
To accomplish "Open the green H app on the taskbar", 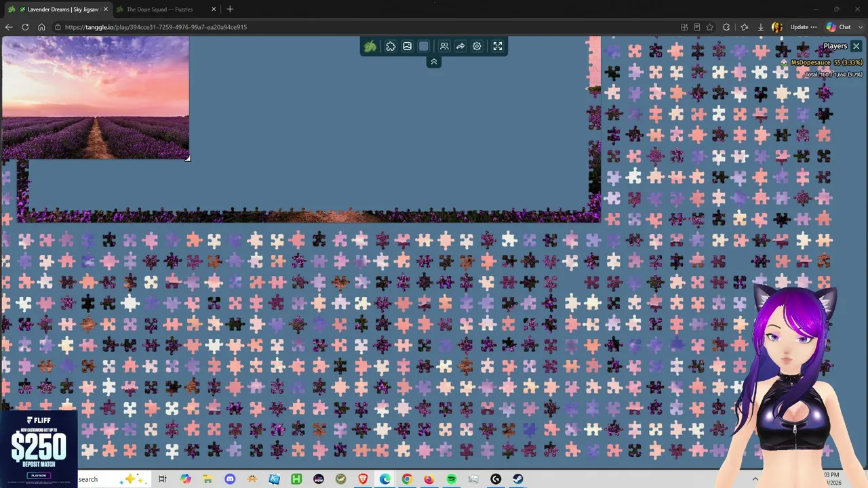I will 296,479.
